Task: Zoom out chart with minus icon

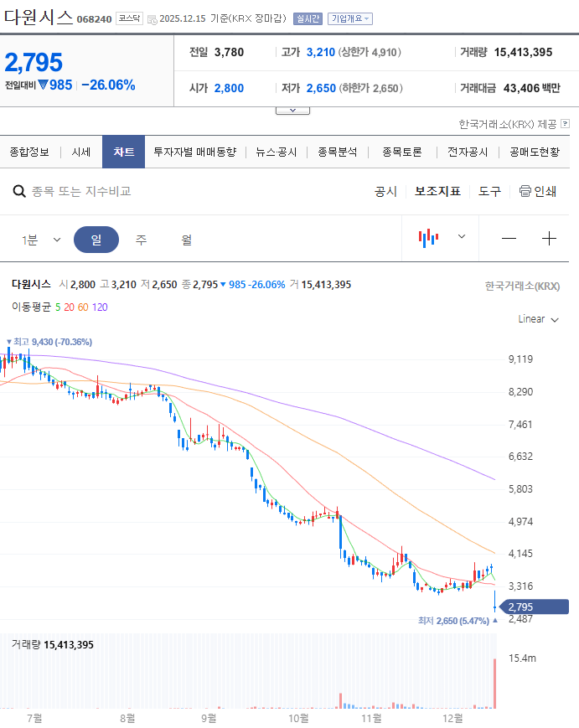Action: (x=509, y=239)
